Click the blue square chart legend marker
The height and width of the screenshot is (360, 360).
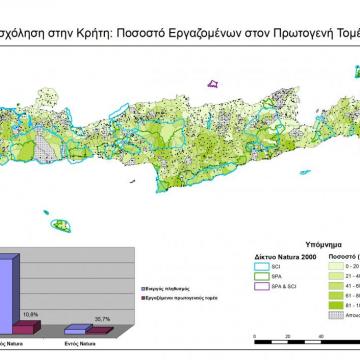(x=143, y=289)
